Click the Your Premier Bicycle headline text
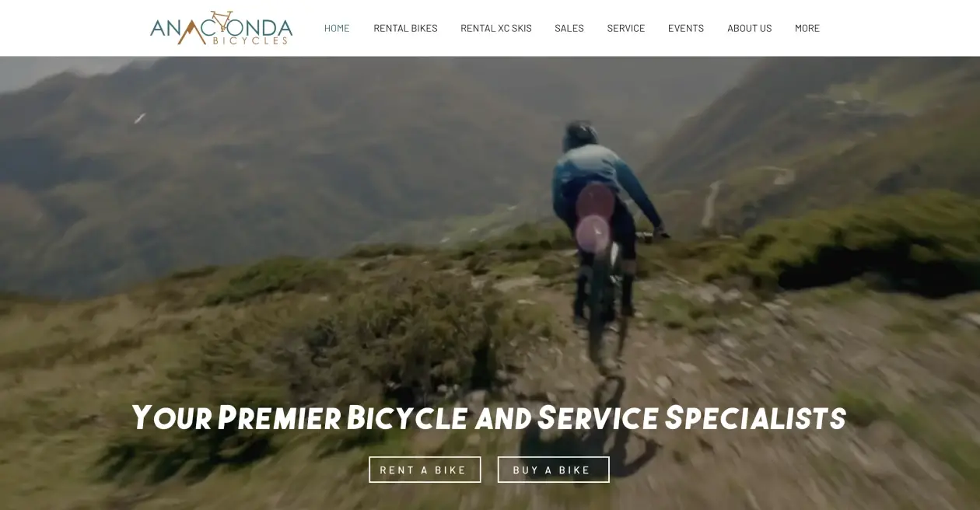 pyautogui.click(x=488, y=417)
